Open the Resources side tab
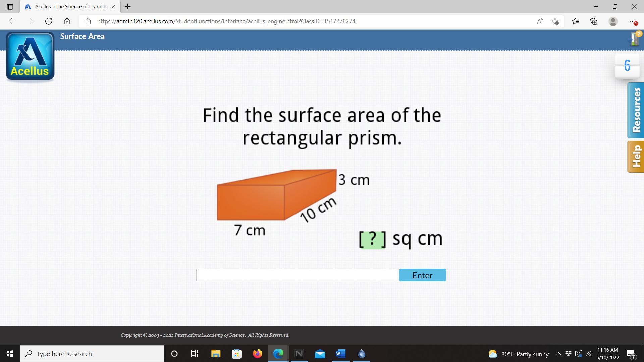 click(x=636, y=110)
